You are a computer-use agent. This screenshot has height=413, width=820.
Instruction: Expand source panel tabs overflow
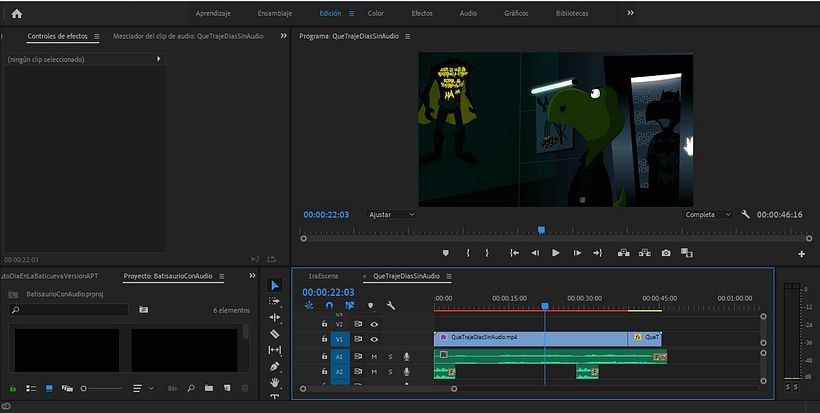(283, 36)
